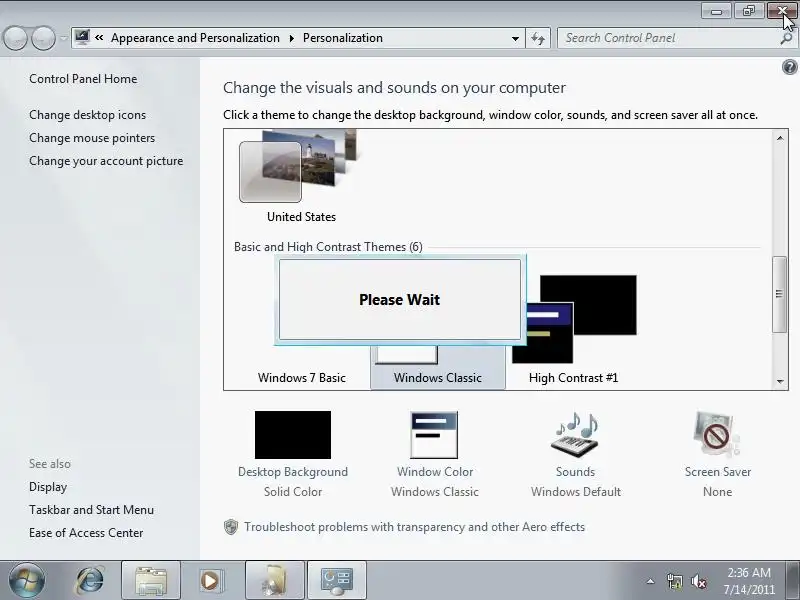Click the theme list scroll down arrow
Viewport: 800px width, 600px height.
[x=780, y=381]
